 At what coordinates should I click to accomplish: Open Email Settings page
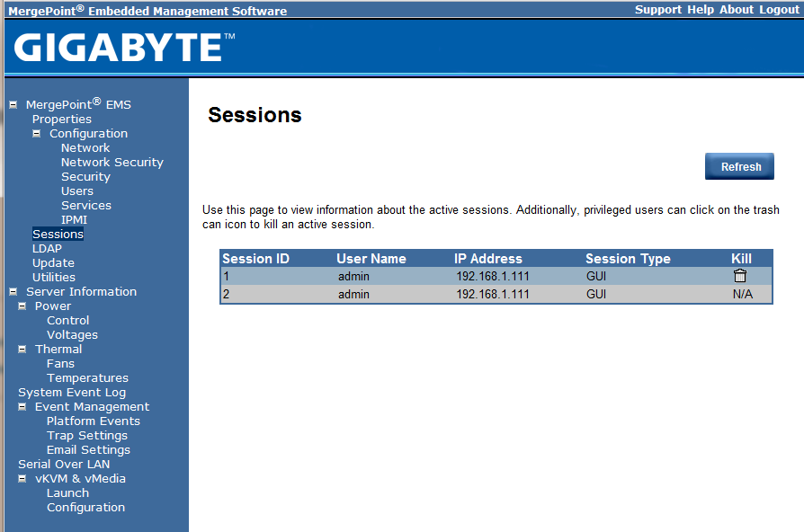pos(89,449)
